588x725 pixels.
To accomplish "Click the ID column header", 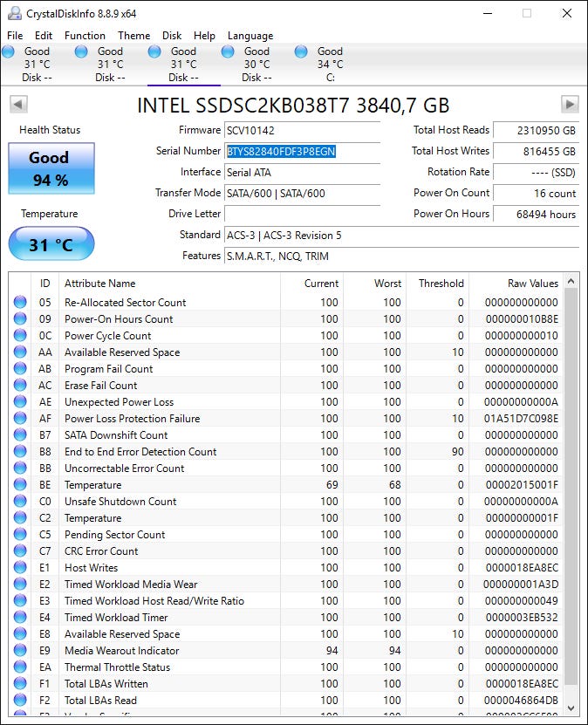I will pos(44,284).
